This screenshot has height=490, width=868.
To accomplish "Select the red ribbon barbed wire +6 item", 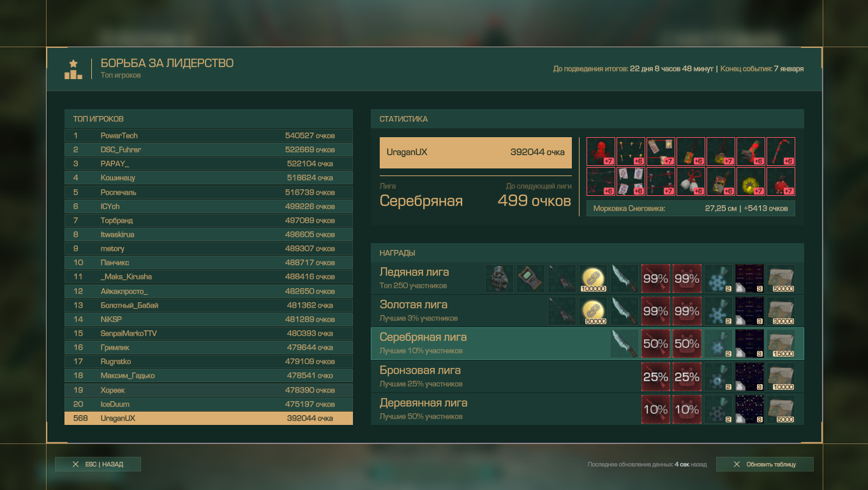I will coord(601,182).
